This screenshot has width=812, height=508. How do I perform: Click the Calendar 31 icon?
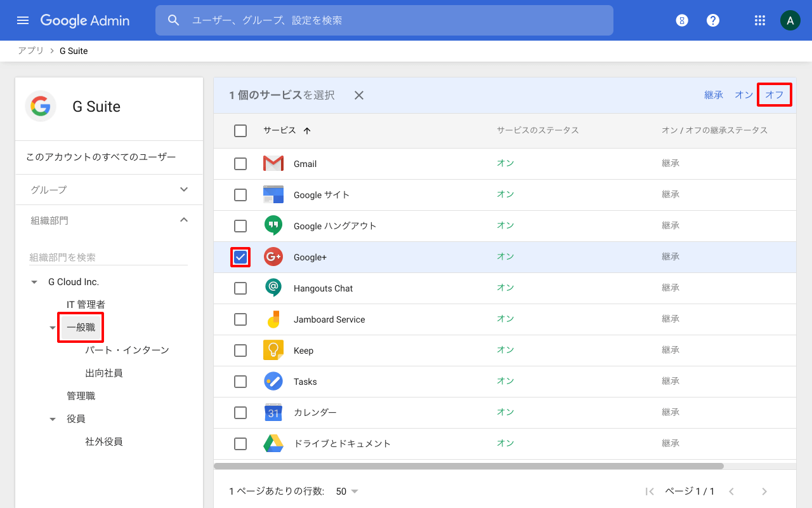[x=273, y=413]
